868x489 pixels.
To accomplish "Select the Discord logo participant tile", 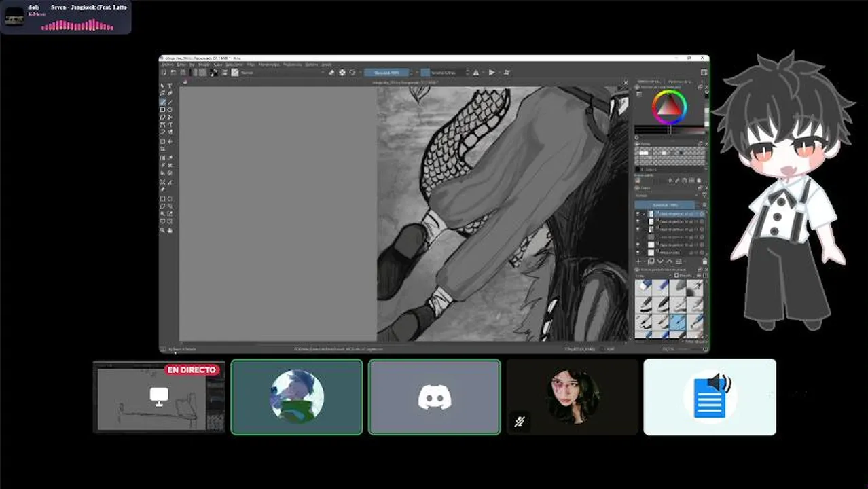I will tap(435, 397).
